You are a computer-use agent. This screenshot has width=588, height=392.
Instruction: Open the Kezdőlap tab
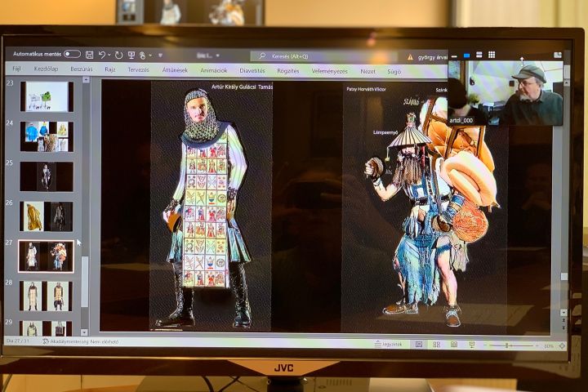tap(46, 69)
